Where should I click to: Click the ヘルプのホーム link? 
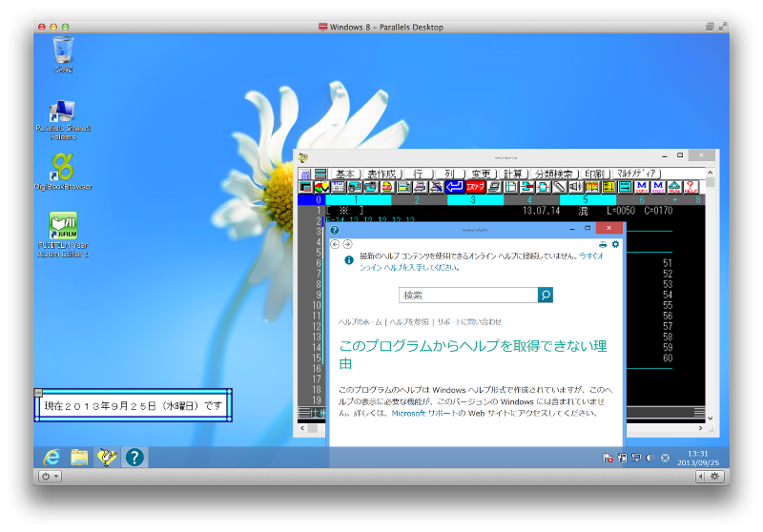pos(361,322)
